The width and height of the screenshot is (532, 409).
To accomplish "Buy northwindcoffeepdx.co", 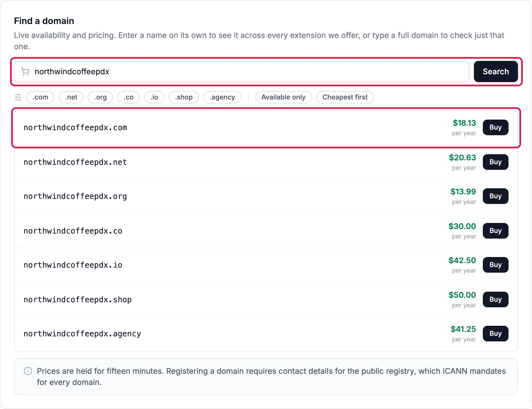I will (496, 231).
